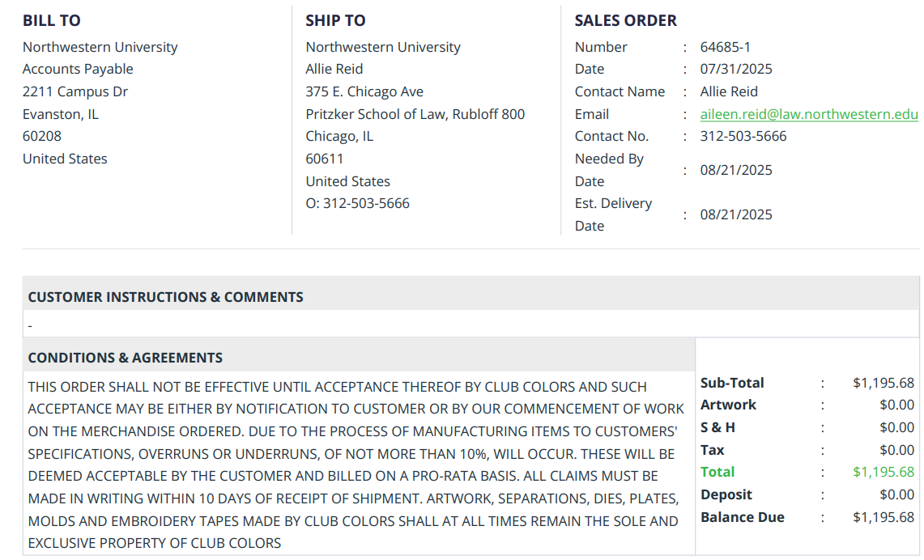Click the order date 07/31/2025
This screenshot has height=560, width=924.
736,70
